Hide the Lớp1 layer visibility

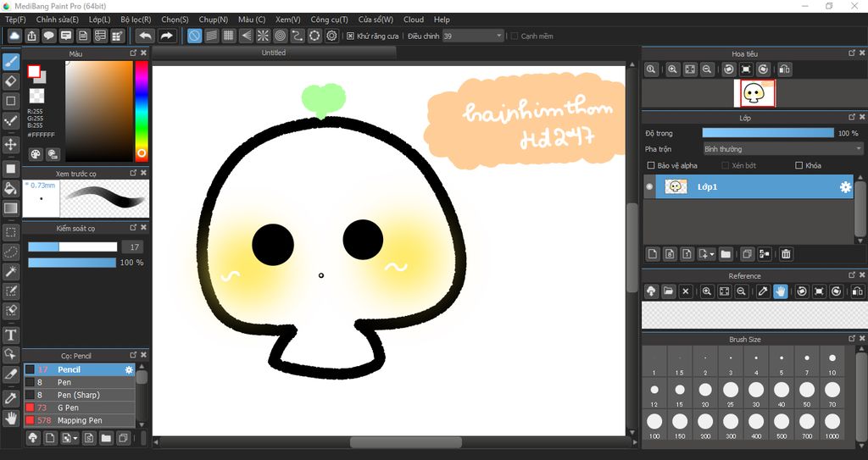[x=649, y=186]
